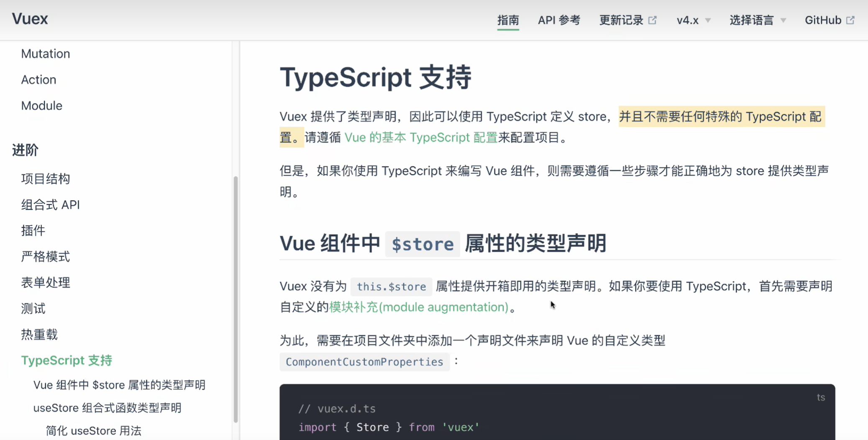Open the 组合式 API sidebar item

pos(50,205)
